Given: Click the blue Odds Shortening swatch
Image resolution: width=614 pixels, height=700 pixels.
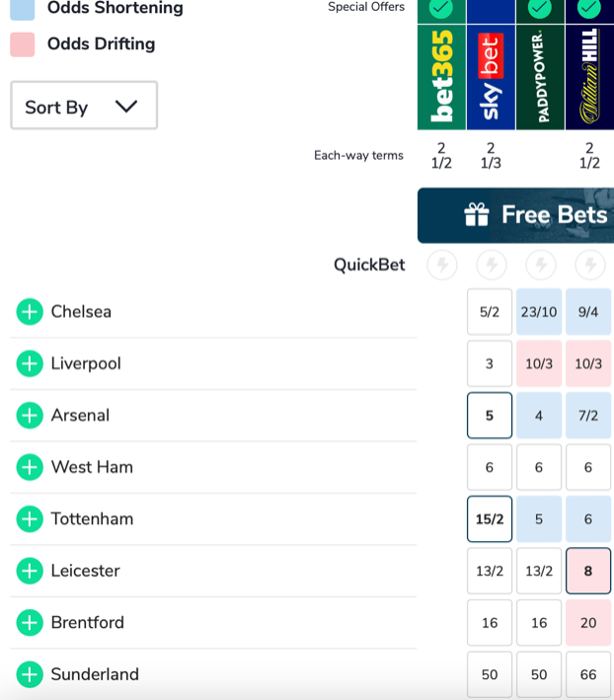Looking at the screenshot, I should click(x=22, y=9).
